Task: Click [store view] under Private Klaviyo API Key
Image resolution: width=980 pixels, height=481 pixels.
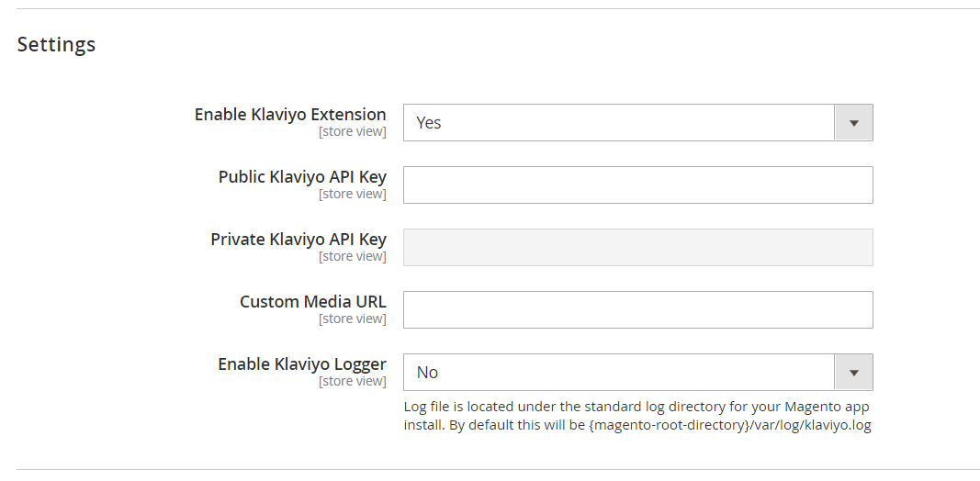Action: (353, 257)
